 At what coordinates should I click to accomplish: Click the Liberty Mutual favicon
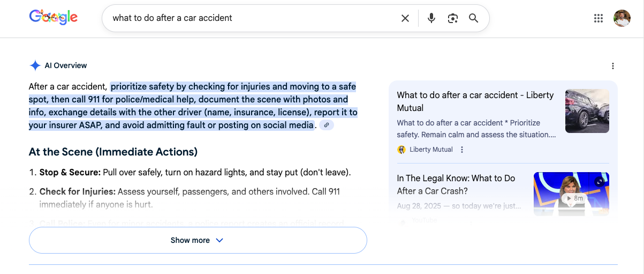[x=401, y=150]
